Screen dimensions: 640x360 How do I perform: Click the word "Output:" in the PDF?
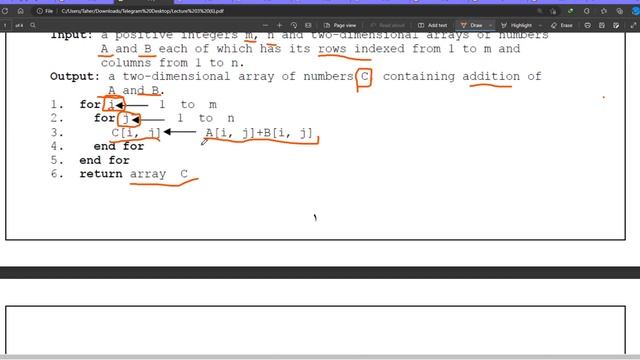point(75,76)
